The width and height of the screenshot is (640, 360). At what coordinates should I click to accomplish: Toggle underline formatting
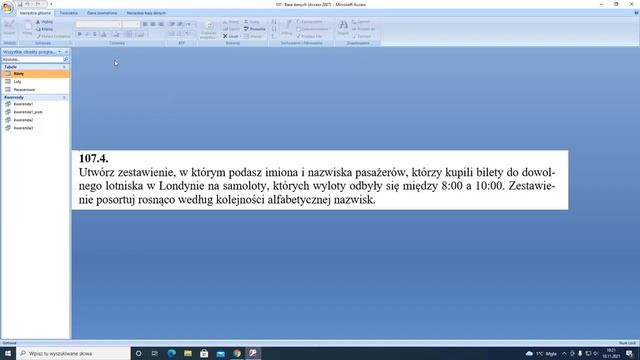[x=95, y=34]
